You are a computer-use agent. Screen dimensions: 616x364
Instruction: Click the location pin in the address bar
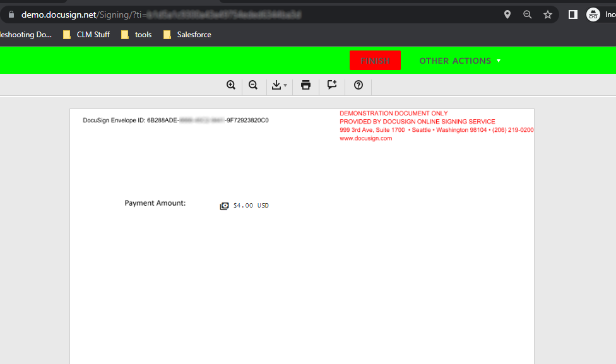pos(507,14)
